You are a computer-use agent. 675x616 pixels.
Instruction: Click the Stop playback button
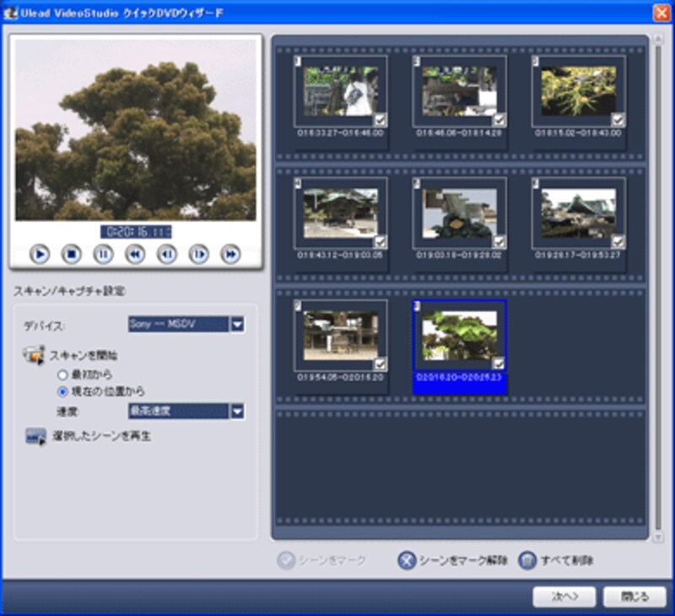72,253
